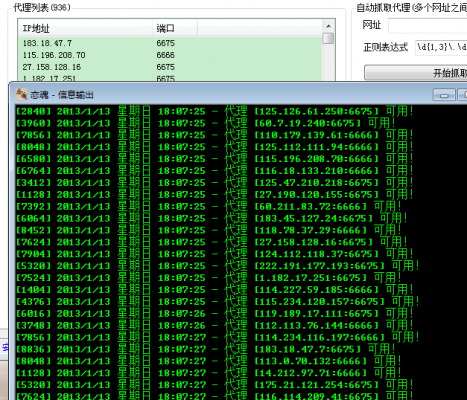Click log line with 110.179.139.61:6666
The image size is (467, 400).
point(215,135)
